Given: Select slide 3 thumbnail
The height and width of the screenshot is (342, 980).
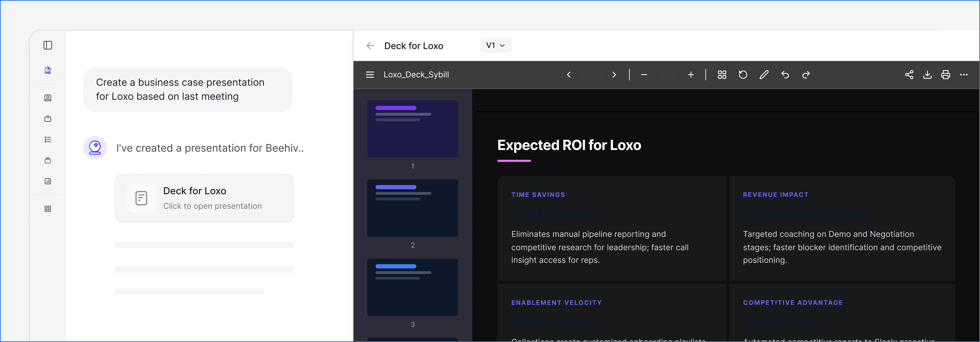Looking at the screenshot, I should coord(413,287).
